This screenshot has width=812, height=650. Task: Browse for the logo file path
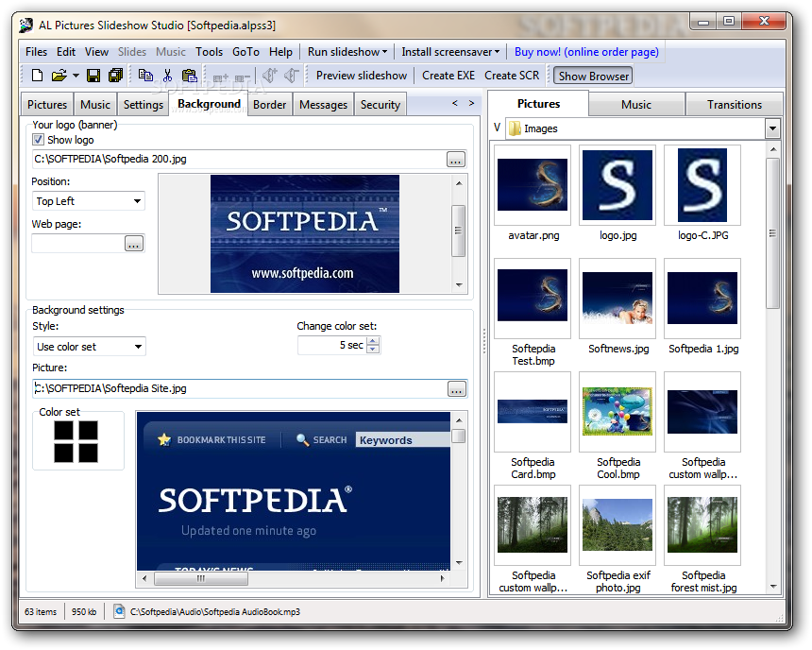(456, 160)
